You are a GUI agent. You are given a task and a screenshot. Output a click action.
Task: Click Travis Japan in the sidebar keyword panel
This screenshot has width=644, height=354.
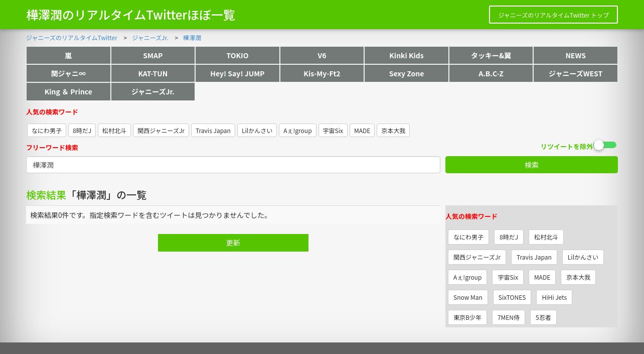(534, 257)
